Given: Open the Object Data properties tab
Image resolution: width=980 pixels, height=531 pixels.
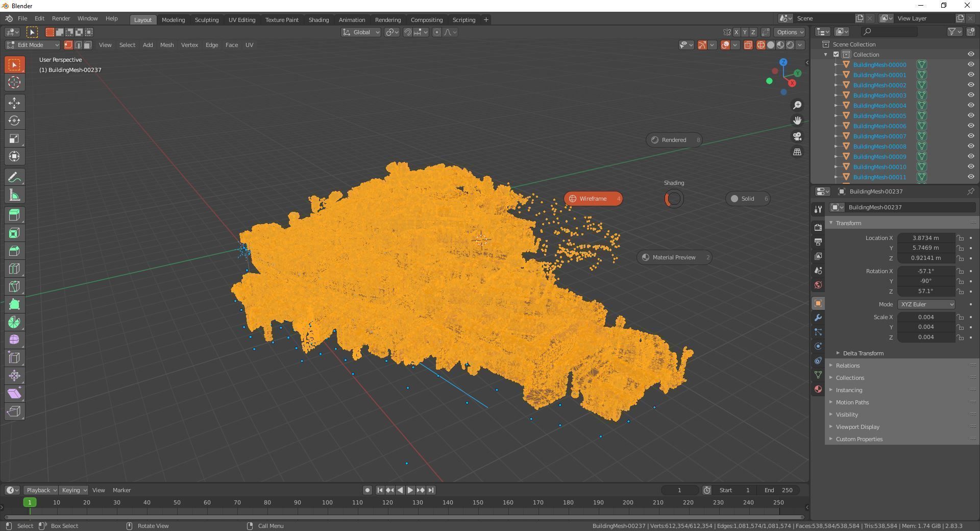Looking at the screenshot, I should click(x=818, y=375).
